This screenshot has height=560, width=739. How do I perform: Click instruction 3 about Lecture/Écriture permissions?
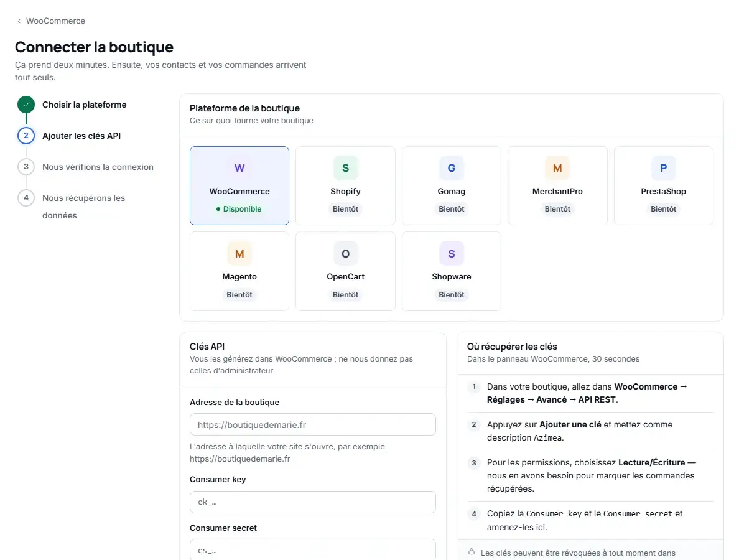coord(591,475)
